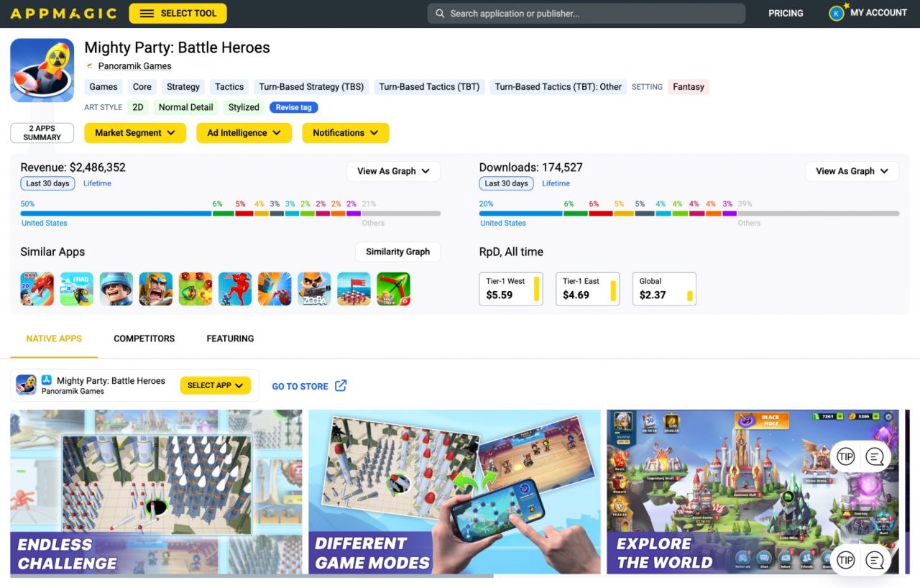Select the Turn-Based Tactics (TBT) tag
The width and height of the screenshot is (920, 588).
(x=429, y=87)
